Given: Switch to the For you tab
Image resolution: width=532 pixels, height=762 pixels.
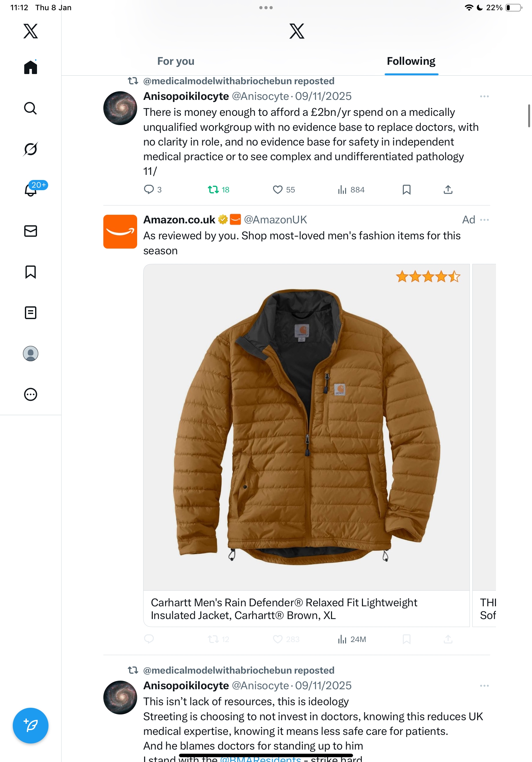Looking at the screenshot, I should (x=176, y=61).
